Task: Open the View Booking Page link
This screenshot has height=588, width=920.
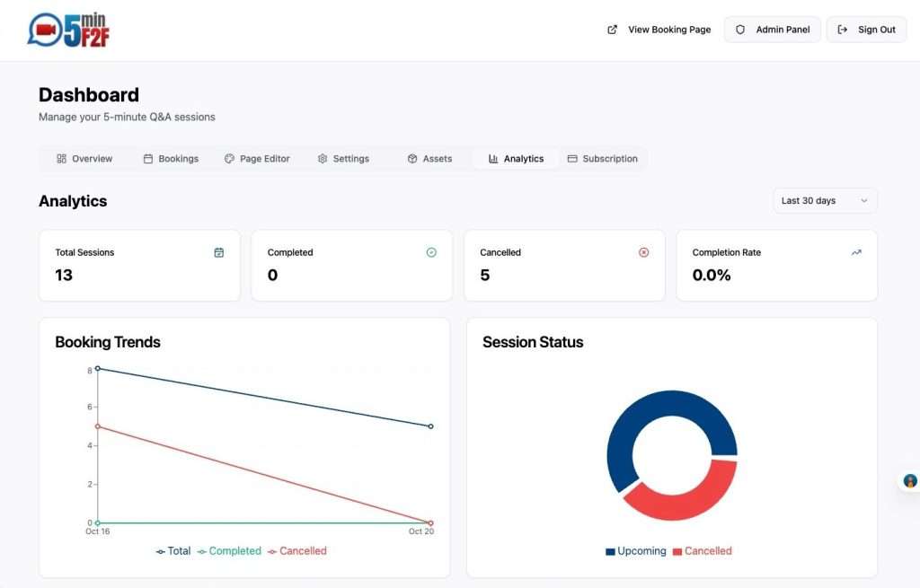Action: (x=659, y=30)
